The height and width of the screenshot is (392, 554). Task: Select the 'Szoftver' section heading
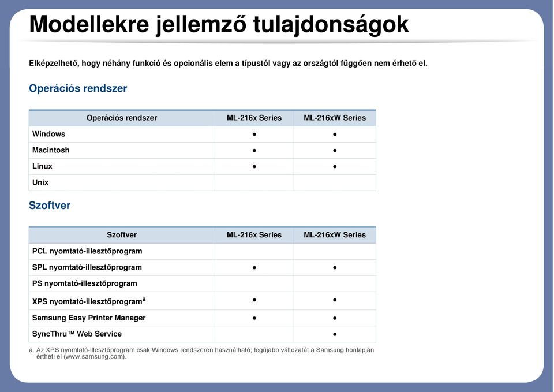click(50, 206)
